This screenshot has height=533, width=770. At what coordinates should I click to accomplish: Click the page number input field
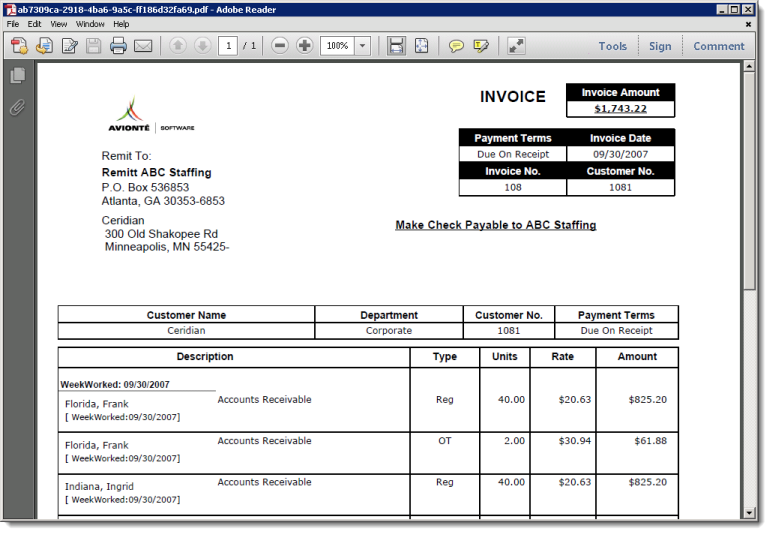click(228, 46)
